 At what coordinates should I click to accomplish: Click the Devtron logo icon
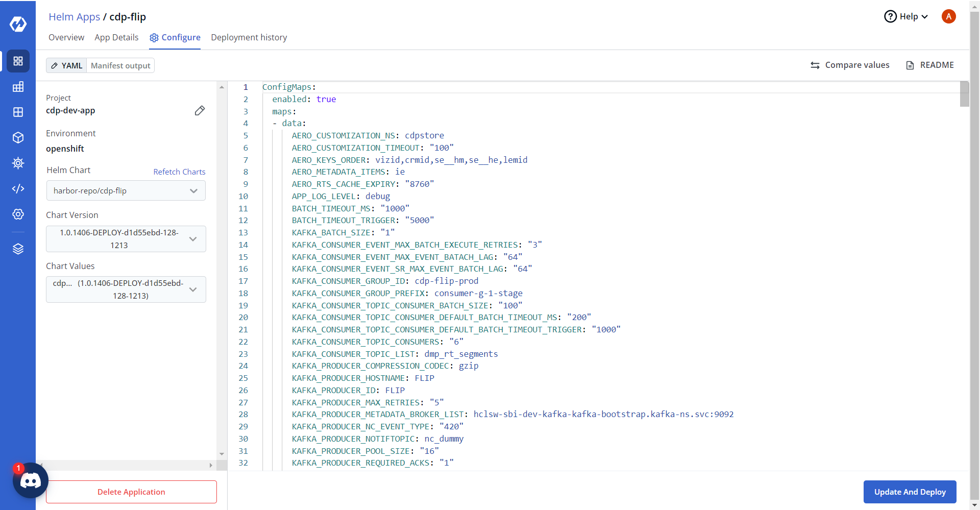pyautogui.click(x=18, y=24)
